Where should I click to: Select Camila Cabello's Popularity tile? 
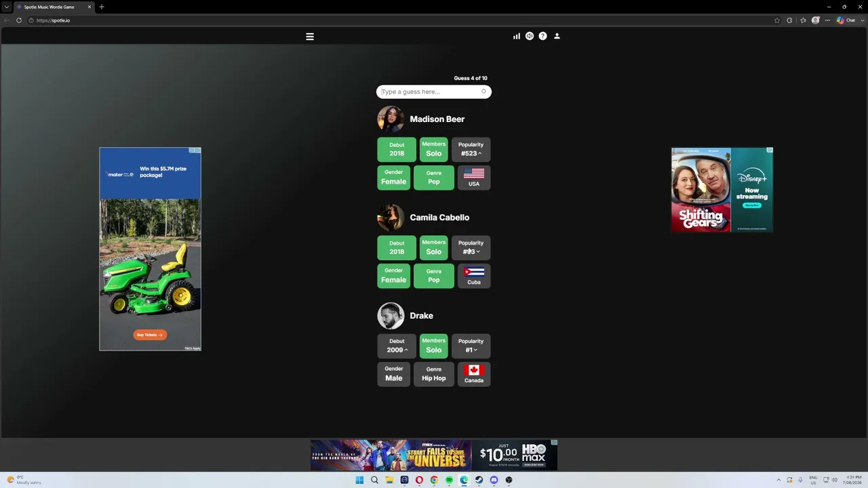(471, 247)
